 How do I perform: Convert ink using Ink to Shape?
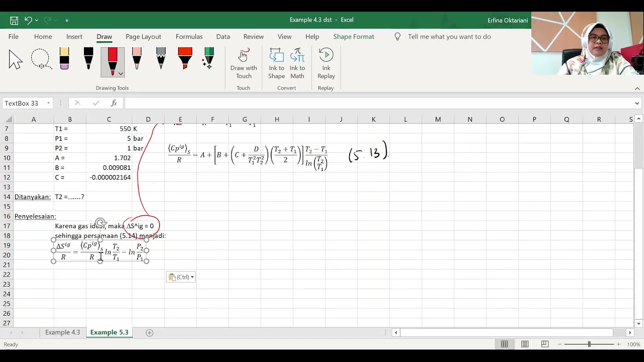276,64
